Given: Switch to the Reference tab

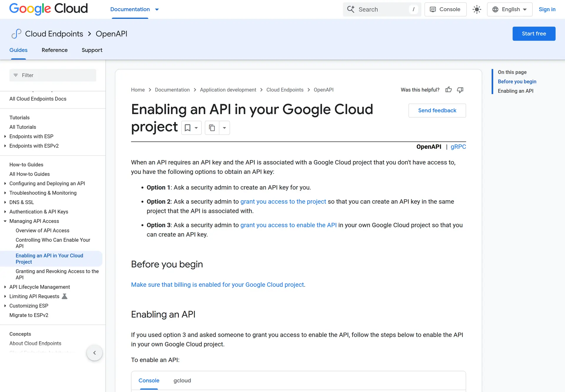Looking at the screenshot, I should pos(54,50).
